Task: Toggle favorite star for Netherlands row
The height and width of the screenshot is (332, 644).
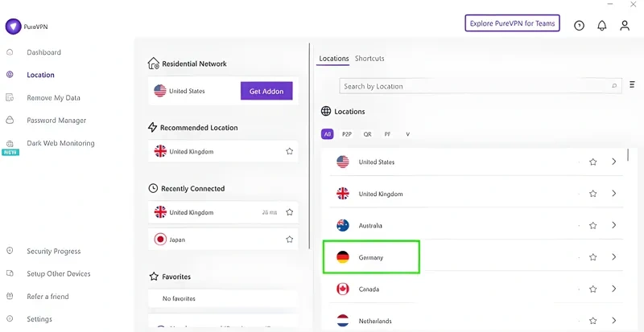Action: coord(592,321)
